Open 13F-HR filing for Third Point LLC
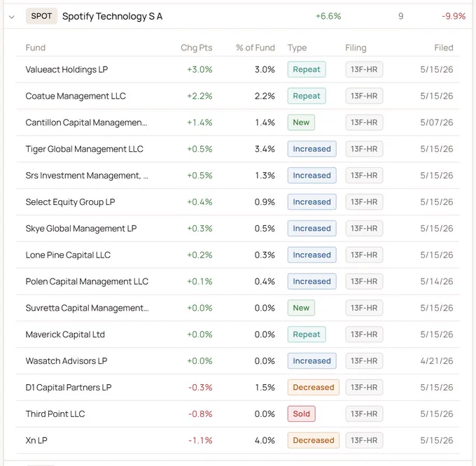Screen dimensions: 476x466 [364, 414]
